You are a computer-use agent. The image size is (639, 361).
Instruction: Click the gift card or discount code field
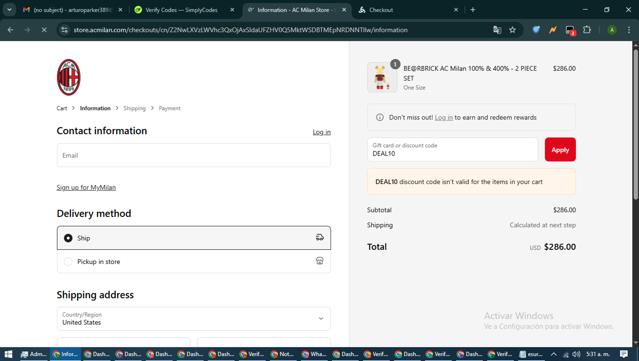point(452,150)
